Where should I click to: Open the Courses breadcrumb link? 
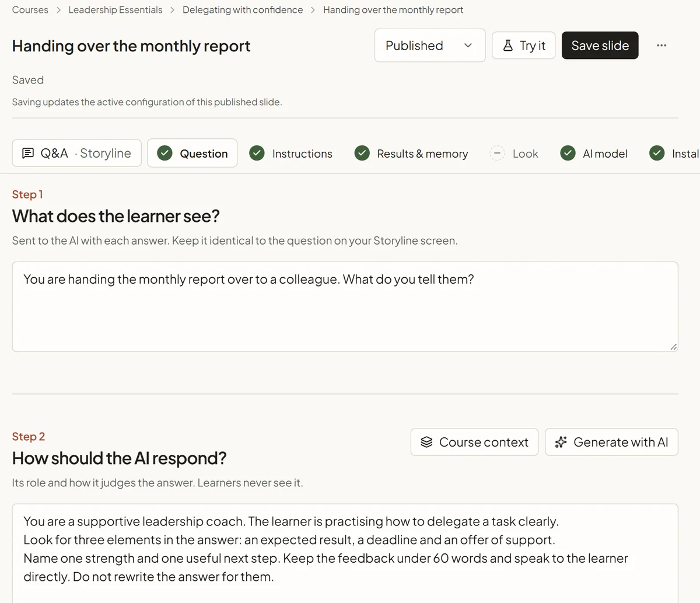coord(30,10)
